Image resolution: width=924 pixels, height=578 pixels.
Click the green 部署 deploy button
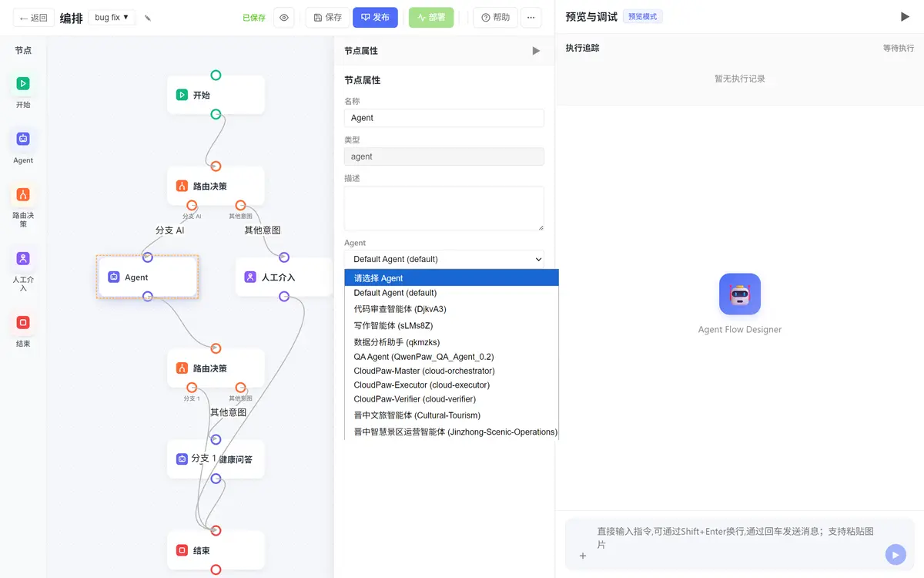431,18
